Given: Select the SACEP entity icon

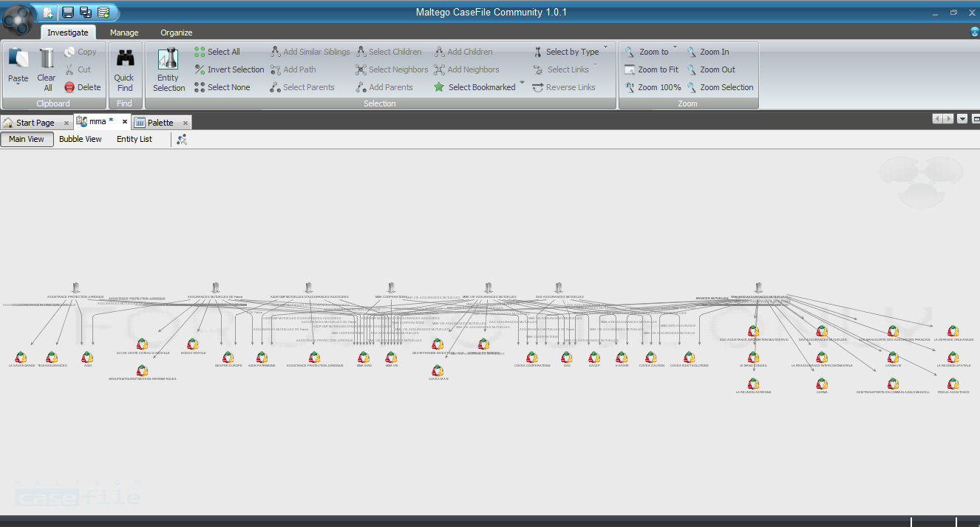Looking at the screenshot, I should pyautogui.click(x=594, y=358).
